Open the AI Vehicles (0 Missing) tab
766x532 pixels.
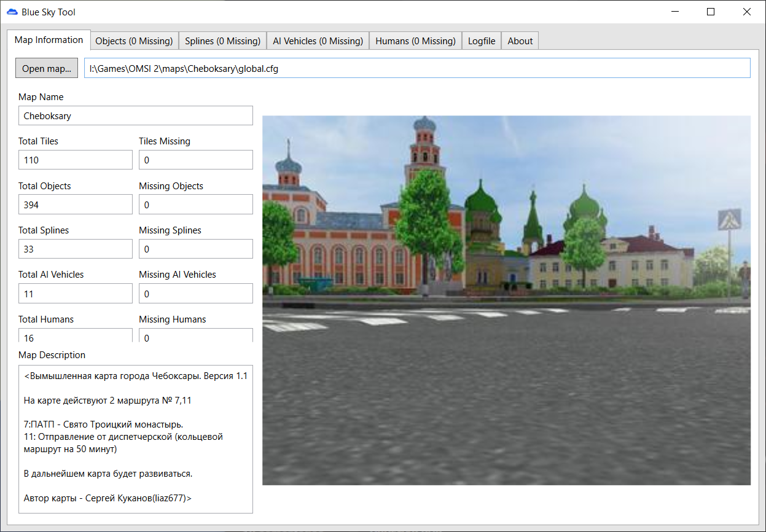318,41
